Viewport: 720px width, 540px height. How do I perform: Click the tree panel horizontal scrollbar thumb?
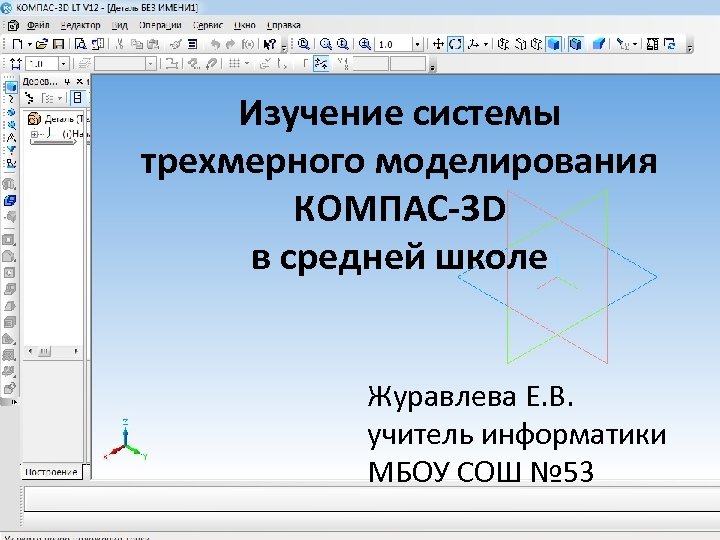tap(44, 351)
